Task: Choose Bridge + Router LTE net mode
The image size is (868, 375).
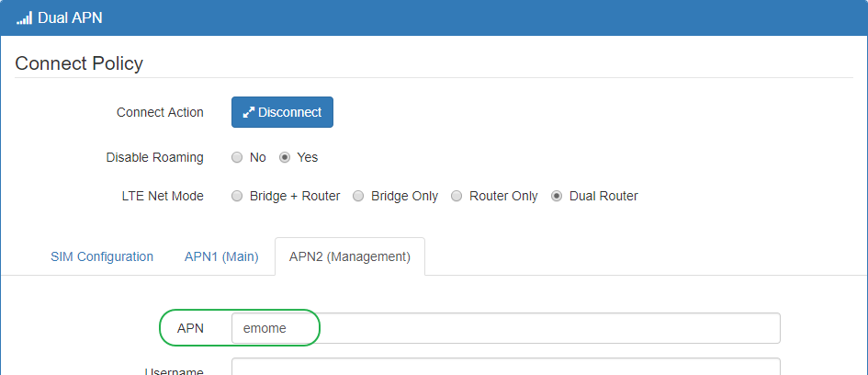Action: coord(237,196)
